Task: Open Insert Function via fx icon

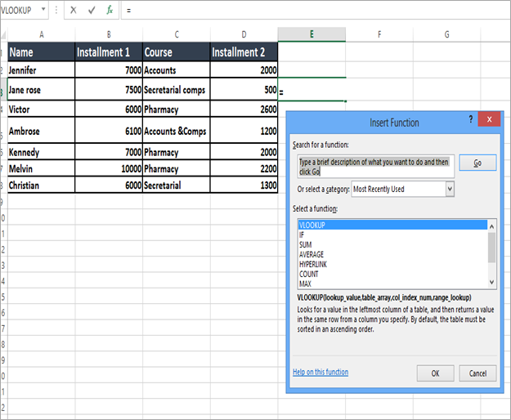Action: point(110,11)
